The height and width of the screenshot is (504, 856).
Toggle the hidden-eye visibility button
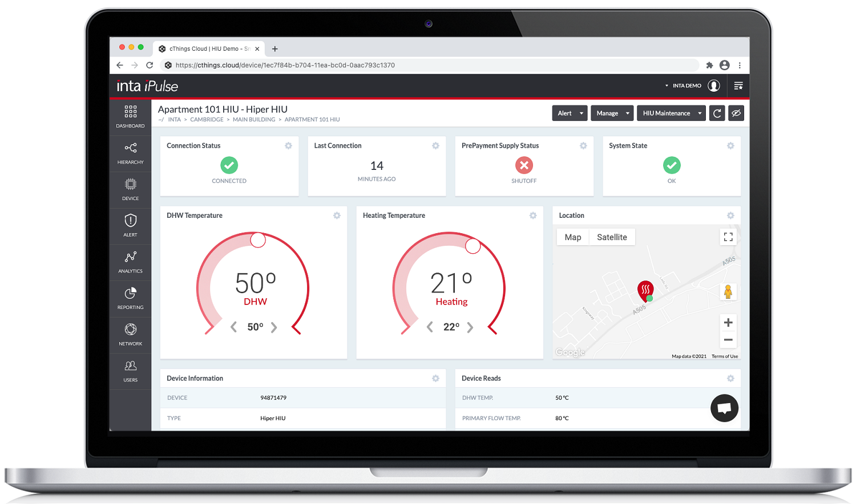736,113
